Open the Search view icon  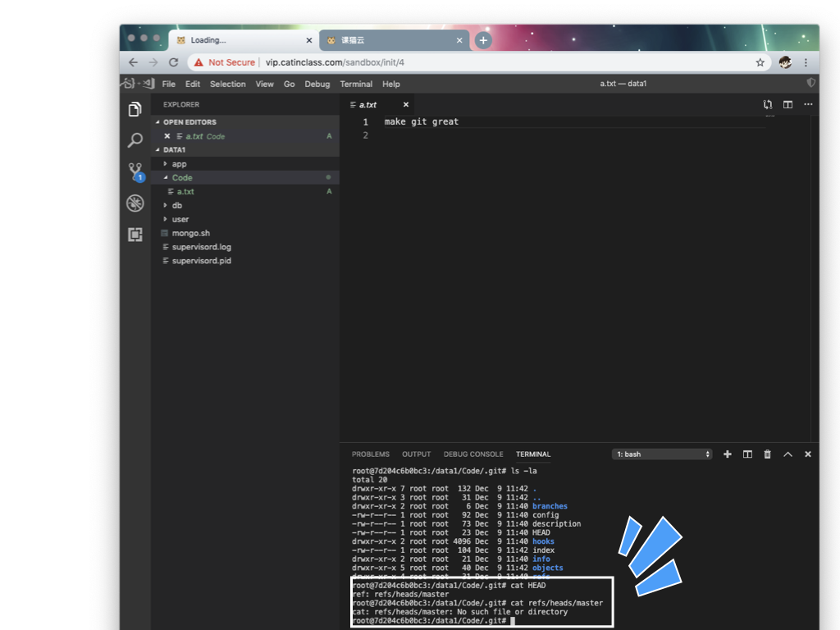135,140
